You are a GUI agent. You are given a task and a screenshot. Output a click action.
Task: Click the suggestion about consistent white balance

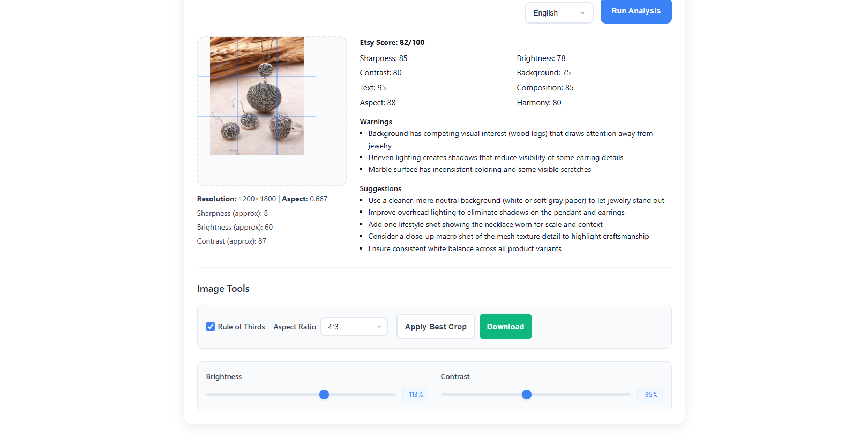(465, 249)
